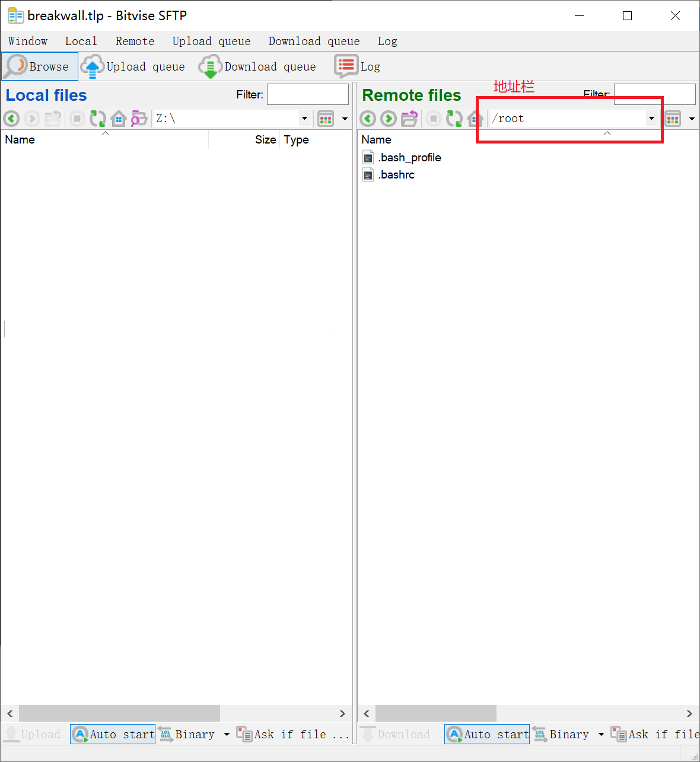700x762 pixels.
Task: Open the Remote menu
Action: [x=135, y=41]
